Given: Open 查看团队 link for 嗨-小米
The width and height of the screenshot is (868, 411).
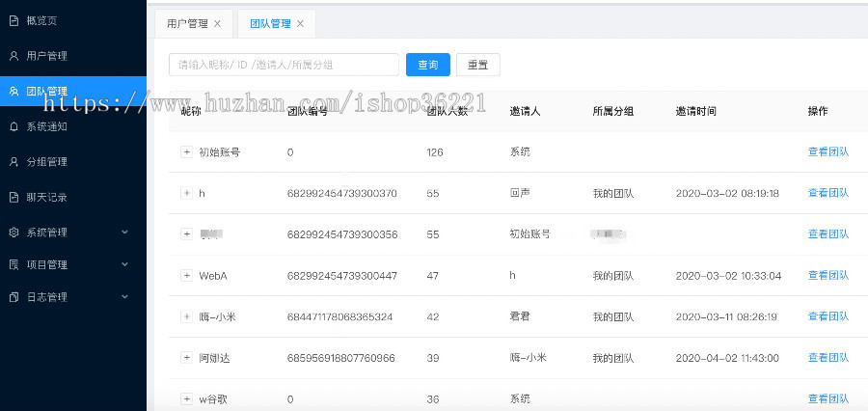Looking at the screenshot, I should 828,316.
